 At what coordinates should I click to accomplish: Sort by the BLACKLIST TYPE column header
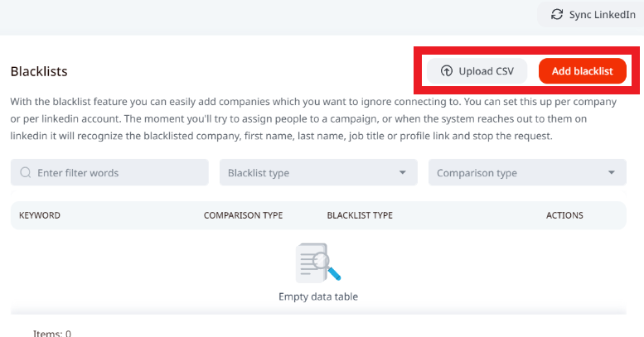(x=360, y=215)
